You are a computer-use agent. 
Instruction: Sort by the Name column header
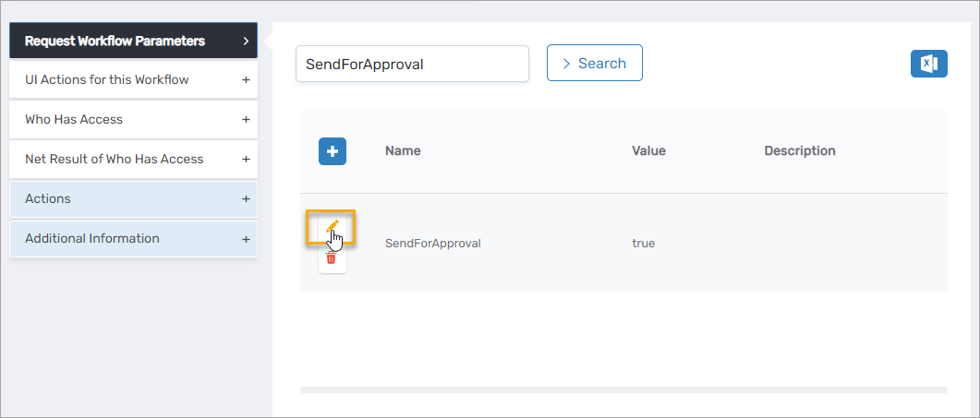coord(403,151)
